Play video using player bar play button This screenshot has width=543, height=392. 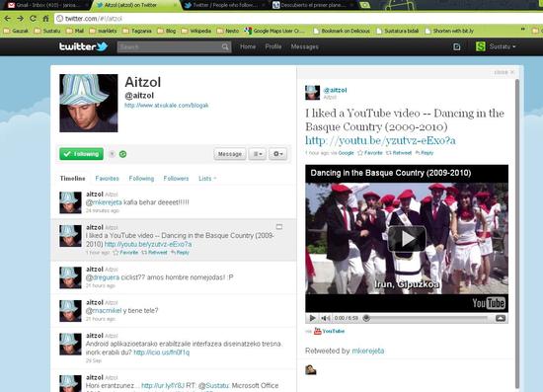[x=312, y=318]
